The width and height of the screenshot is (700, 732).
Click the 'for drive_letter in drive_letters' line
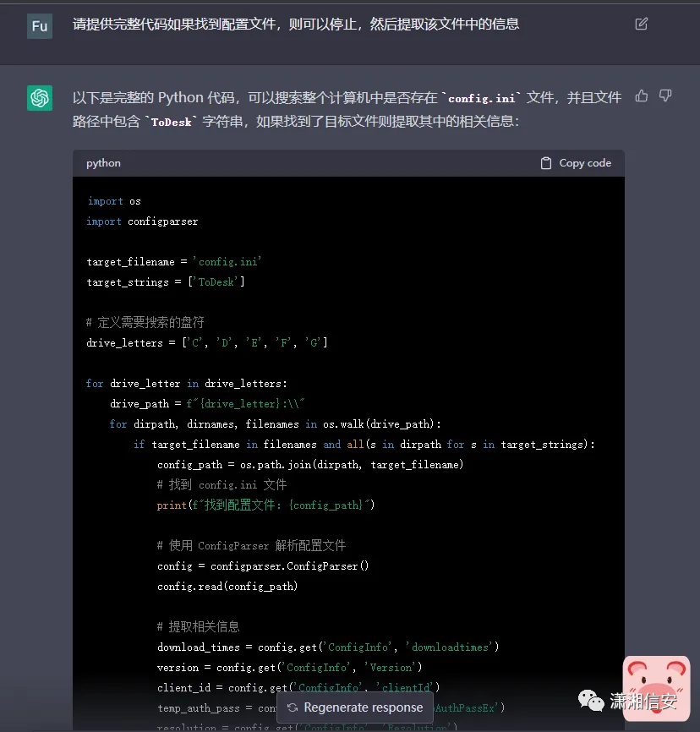(187, 383)
